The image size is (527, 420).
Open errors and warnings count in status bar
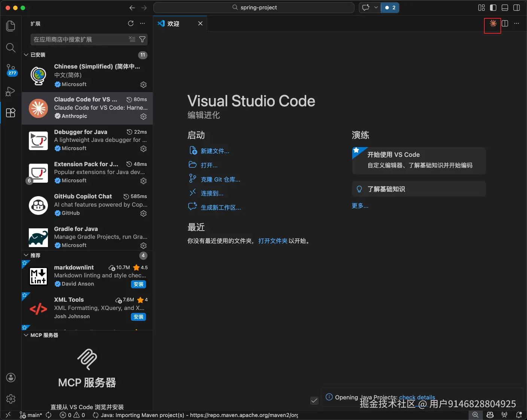(72, 415)
